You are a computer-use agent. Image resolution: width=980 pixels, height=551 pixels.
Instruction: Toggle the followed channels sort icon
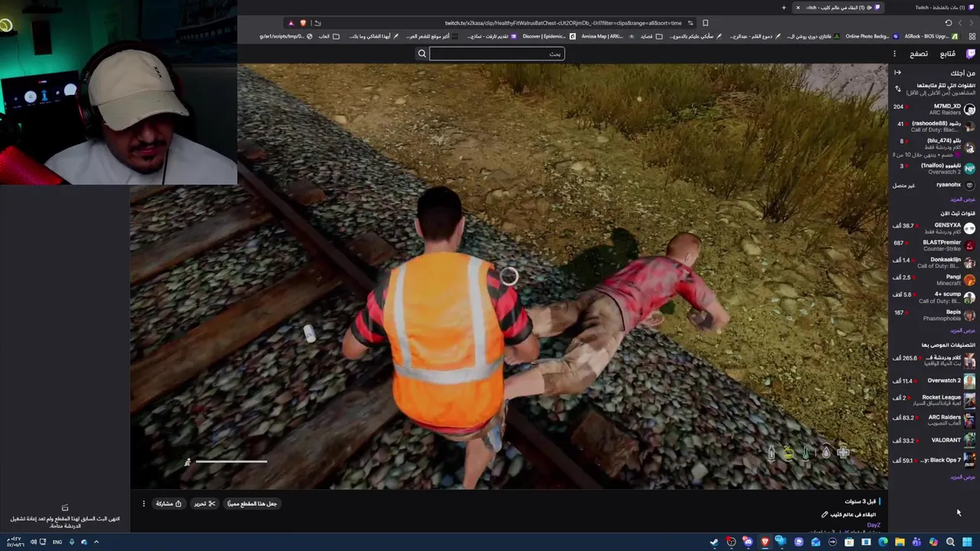coord(897,89)
